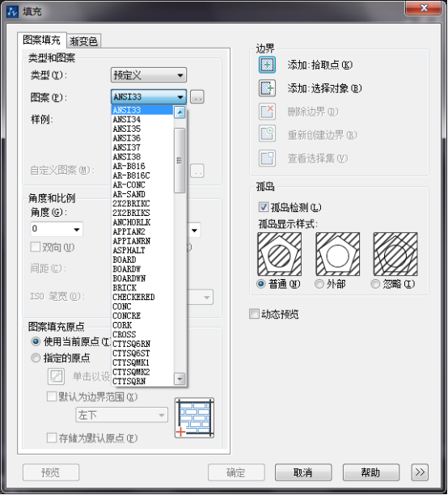This screenshot has width=448, height=495.
Task: Select AR-B816C pattern entry
Action: [x=142, y=176]
